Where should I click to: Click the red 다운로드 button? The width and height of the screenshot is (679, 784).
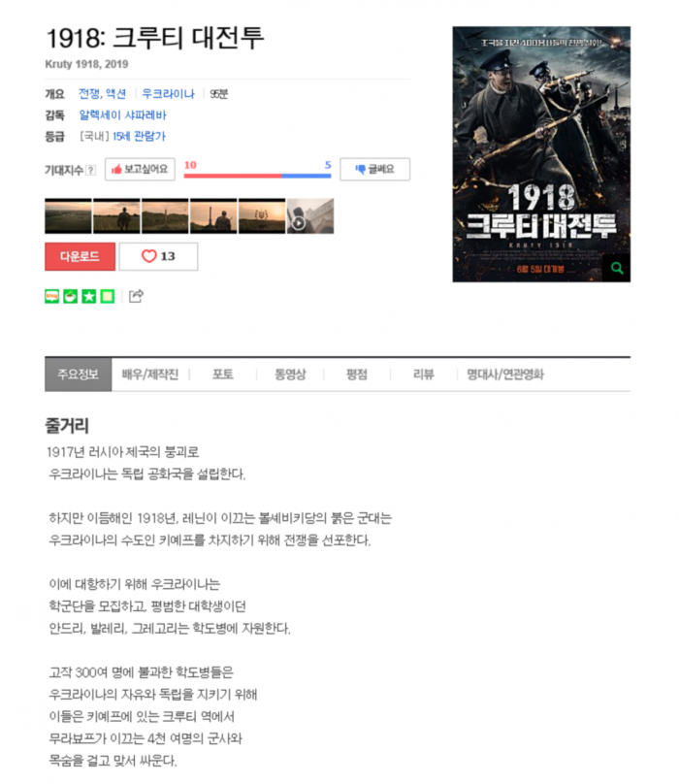coord(80,256)
